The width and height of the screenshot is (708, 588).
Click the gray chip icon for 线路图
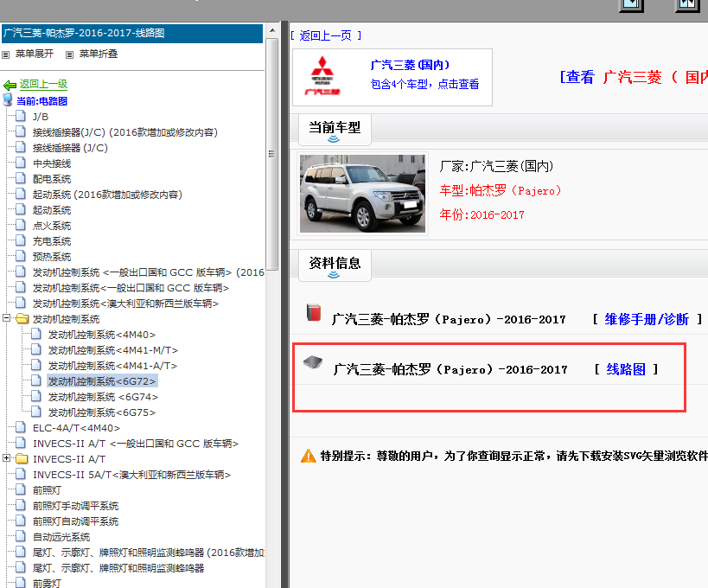coord(313,361)
